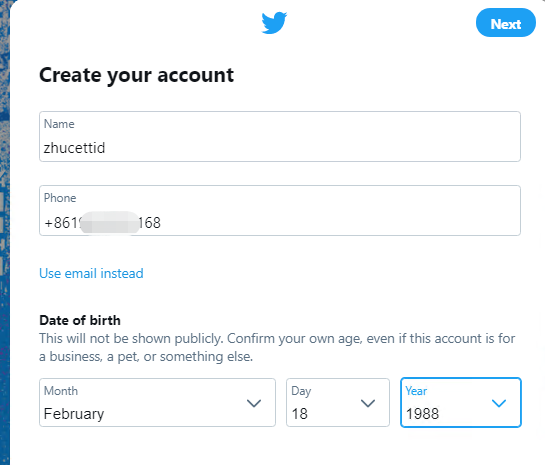
Task: Switch to Use email instead
Action: coord(91,274)
